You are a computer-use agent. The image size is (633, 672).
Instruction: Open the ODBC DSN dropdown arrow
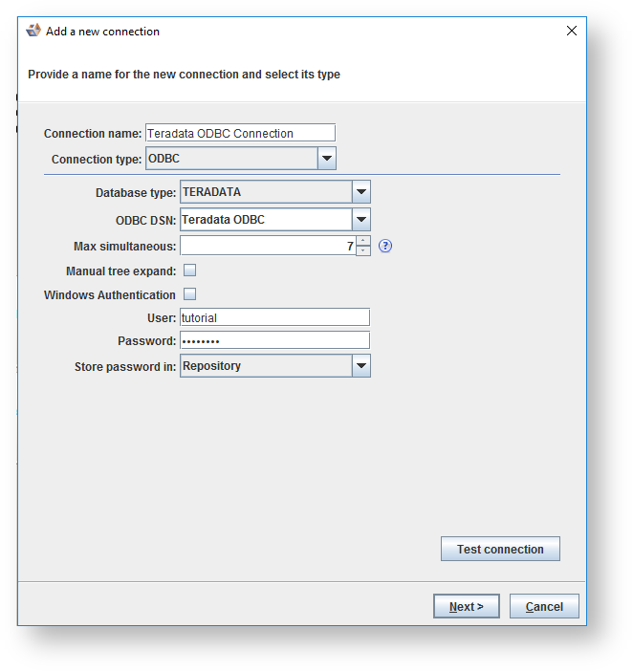360,220
